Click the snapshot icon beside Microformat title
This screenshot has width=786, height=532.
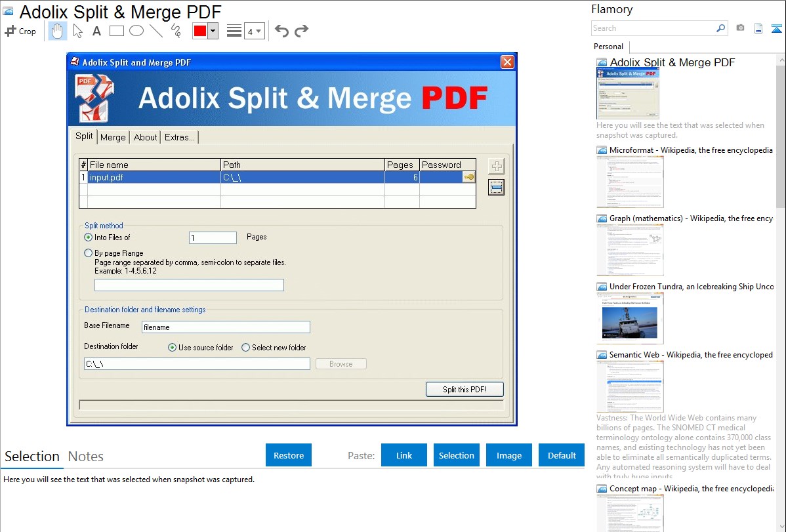[x=602, y=150]
